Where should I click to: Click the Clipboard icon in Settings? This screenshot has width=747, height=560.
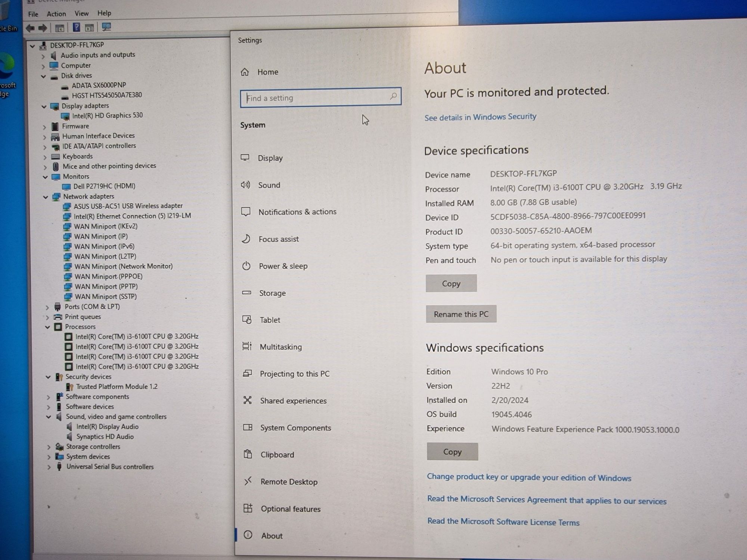(248, 454)
